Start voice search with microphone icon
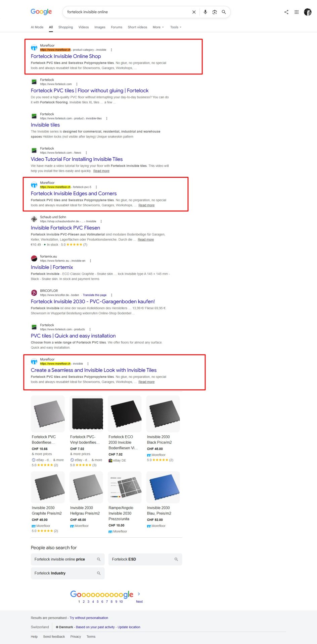Image resolution: width=317 pixels, height=644 pixels. pos(205,12)
